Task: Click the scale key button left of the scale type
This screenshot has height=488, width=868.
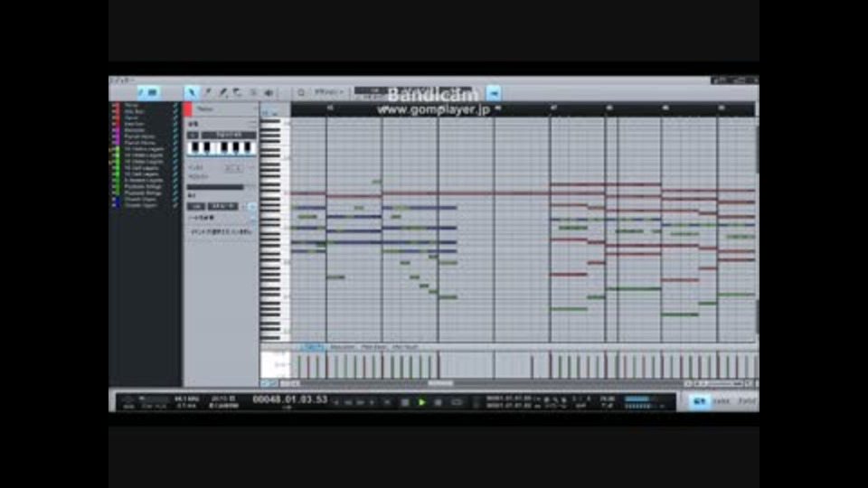Action: (x=193, y=135)
